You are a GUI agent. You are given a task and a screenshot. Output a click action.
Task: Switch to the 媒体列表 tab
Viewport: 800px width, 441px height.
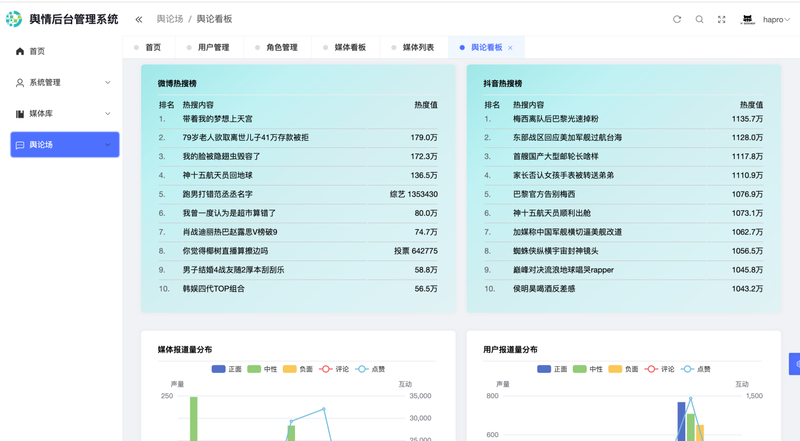pos(414,47)
